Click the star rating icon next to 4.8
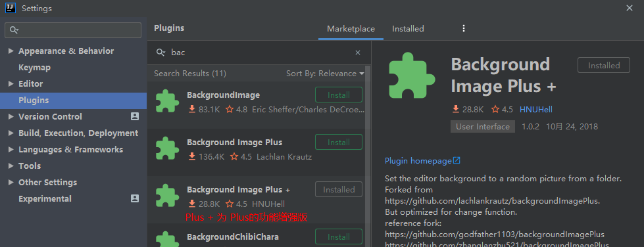The width and height of the screenshot is (644, 247). (x=229, y=110)
